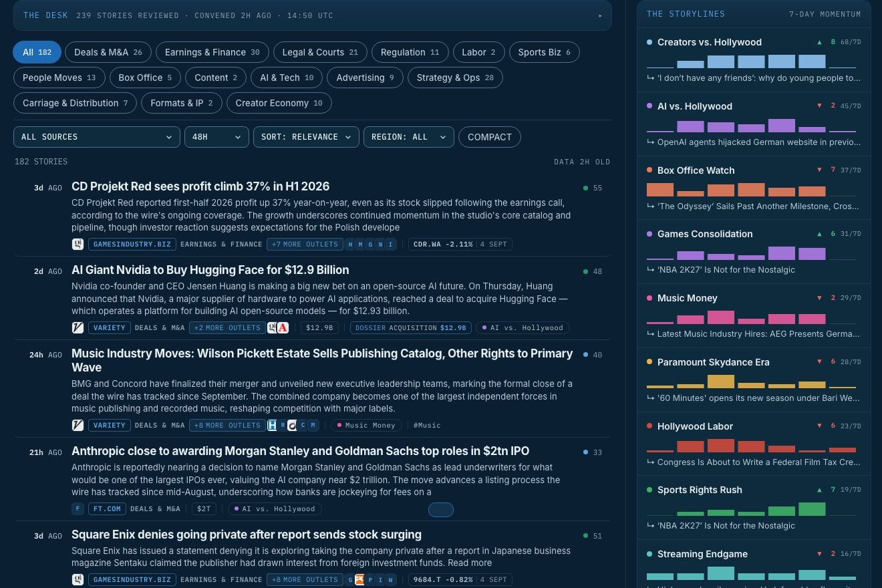This screenshot has width=882, height=588.
Task: Toggle the Legal & Courts filter chip
Action: [x=320, y=52]
